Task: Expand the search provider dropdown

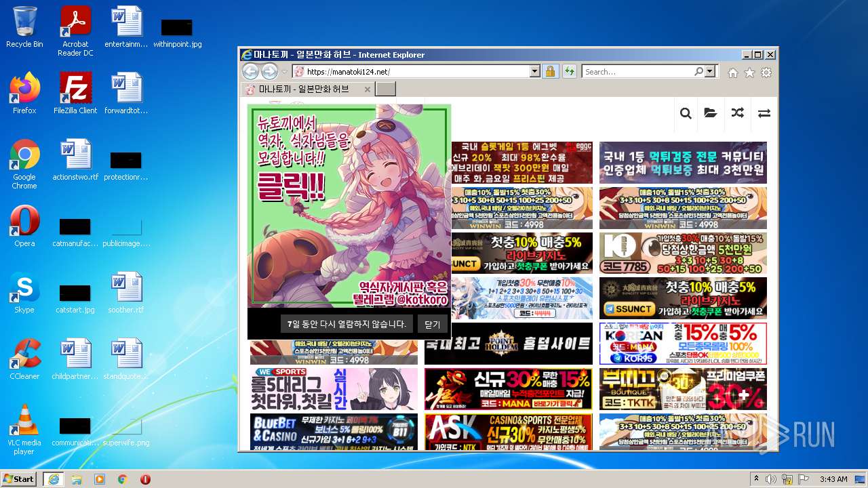Action: tap(710, 71)
